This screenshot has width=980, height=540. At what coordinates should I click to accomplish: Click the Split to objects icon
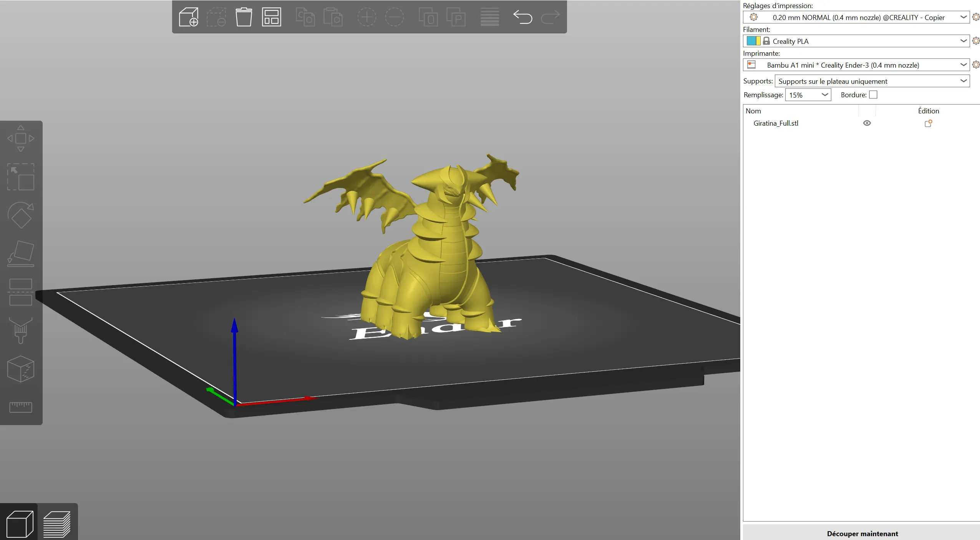coord(428,17)
